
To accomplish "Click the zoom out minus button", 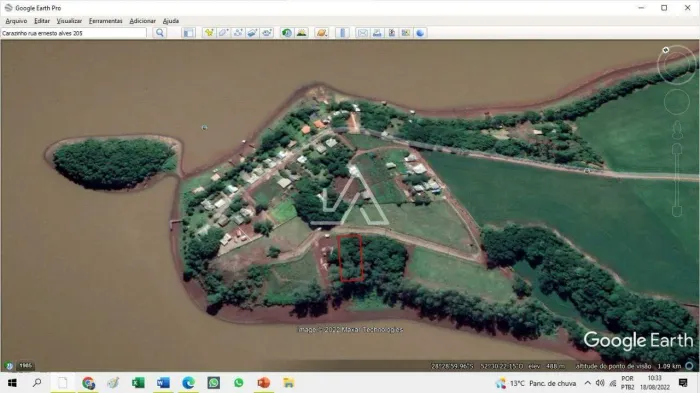I will 677,212.
